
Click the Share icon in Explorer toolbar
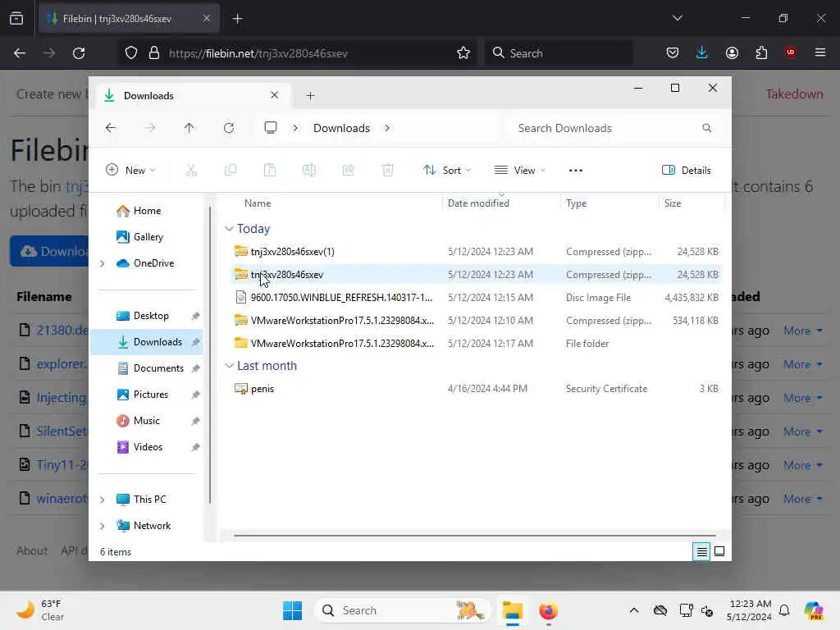(348, 171)
